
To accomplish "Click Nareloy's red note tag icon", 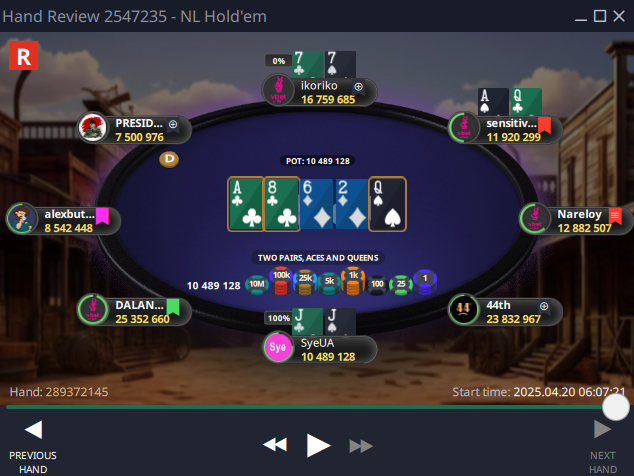I will [x=615, y=216].
